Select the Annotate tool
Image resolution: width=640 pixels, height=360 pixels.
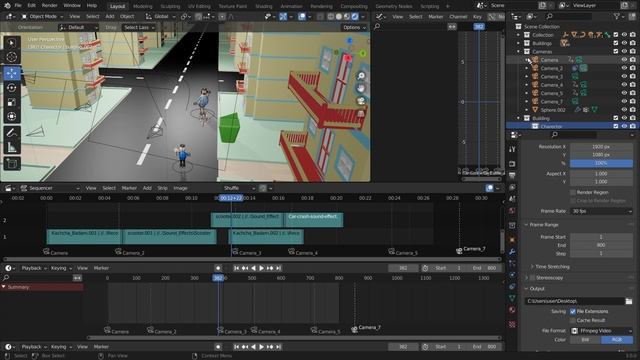11,133
